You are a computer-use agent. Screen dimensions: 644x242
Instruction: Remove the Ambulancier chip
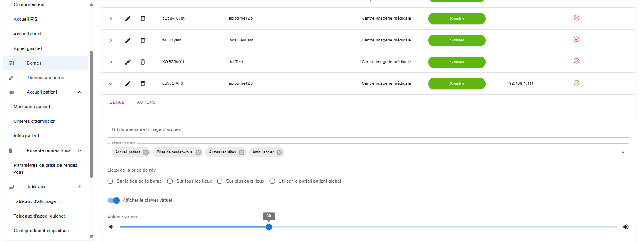coord(279,153)
